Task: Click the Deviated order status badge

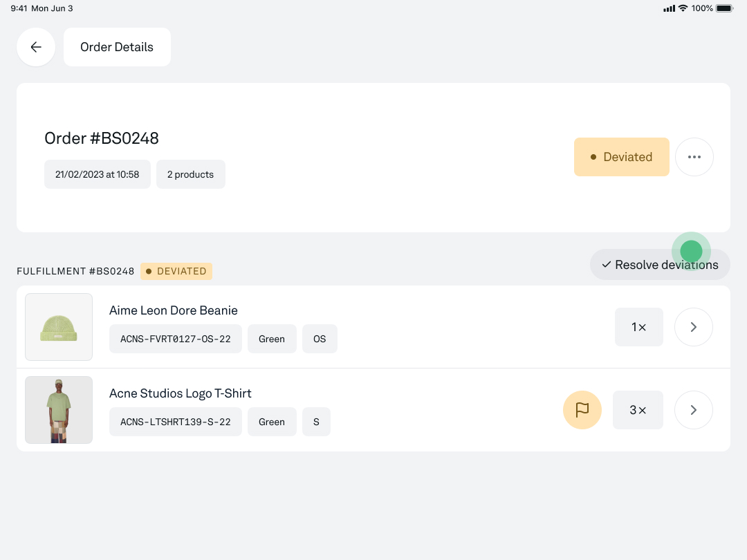Action: click(621, 157)
